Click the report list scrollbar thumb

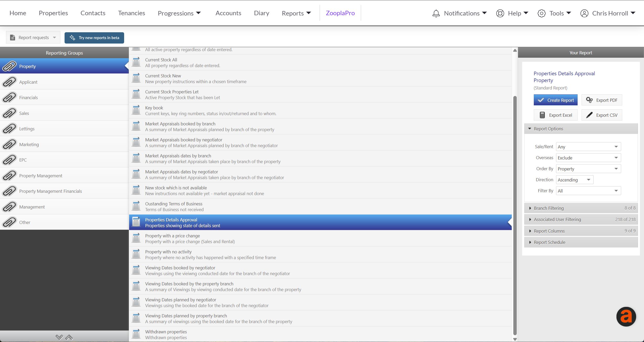pos(515,216)
